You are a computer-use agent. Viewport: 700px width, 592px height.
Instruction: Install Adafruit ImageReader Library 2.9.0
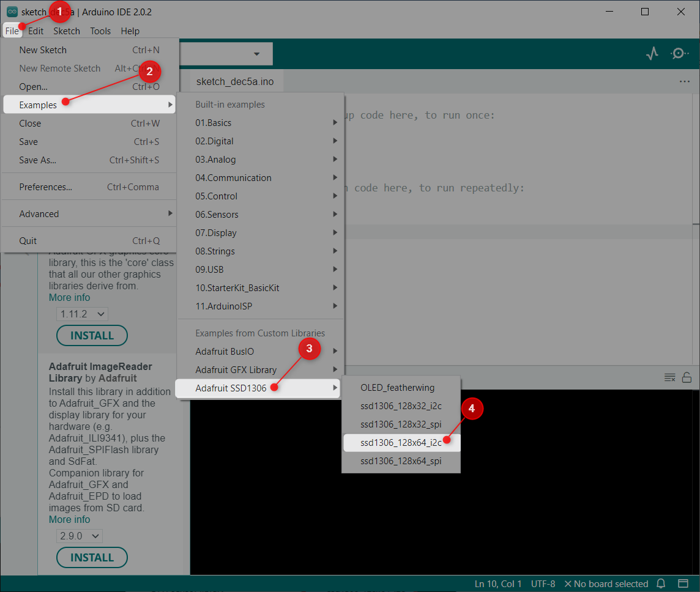click(92, 557)
